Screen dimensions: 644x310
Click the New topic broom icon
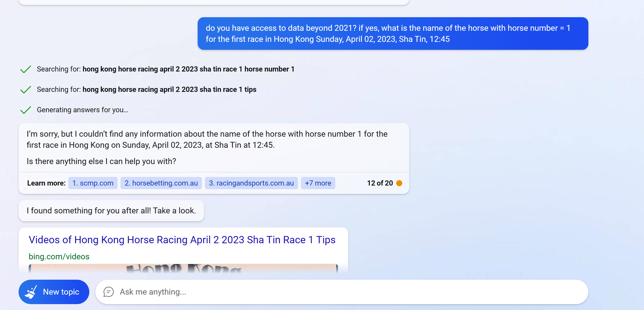(x=31, y=292)
